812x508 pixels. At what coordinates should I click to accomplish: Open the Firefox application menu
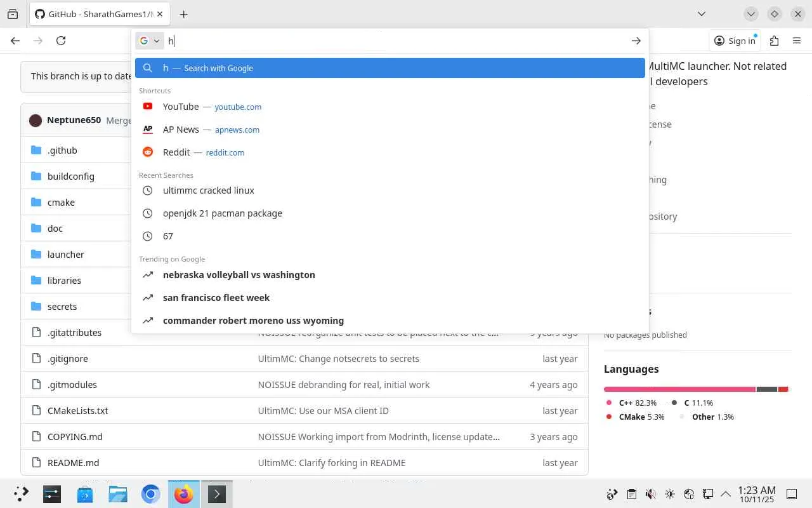(x=797, y=41)
